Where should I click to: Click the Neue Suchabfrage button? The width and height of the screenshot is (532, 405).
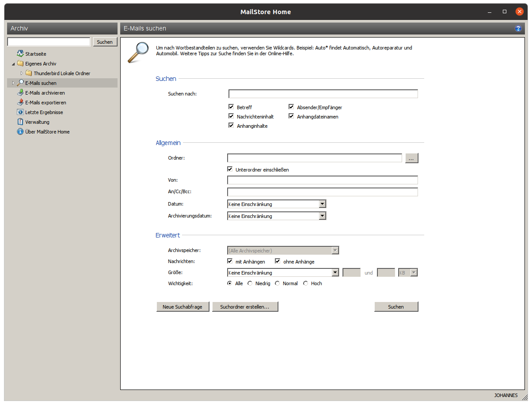click(182, 307)
